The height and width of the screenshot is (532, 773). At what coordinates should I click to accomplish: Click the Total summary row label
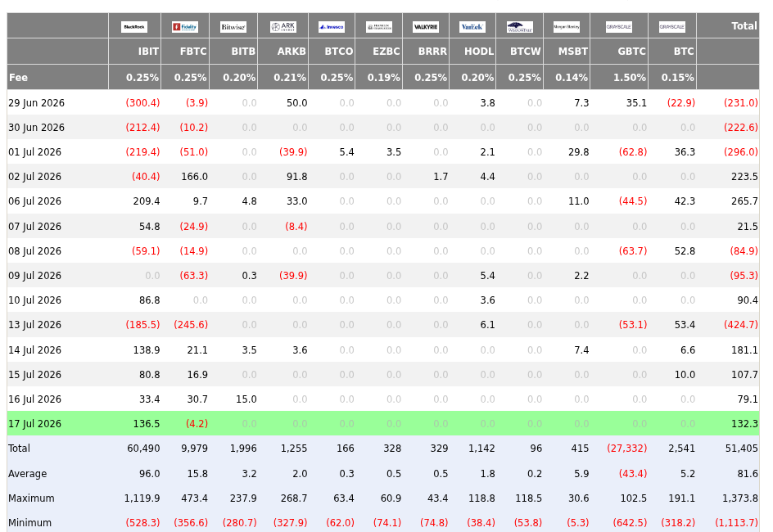pyautogui.click(x=19, y=449)
